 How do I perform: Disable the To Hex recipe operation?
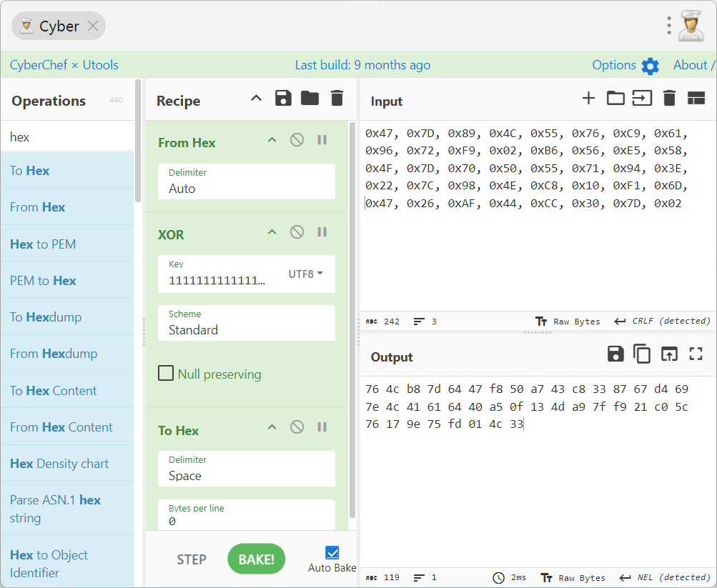297,427
